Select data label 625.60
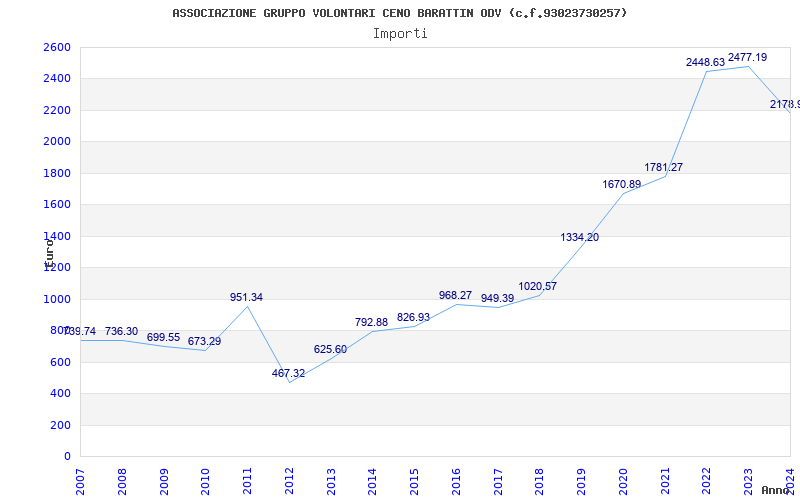800x500 pixels. pos(330,349)
